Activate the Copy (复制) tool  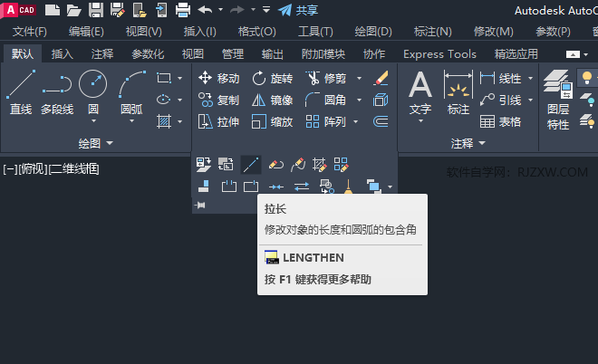[x=219, y=100]
